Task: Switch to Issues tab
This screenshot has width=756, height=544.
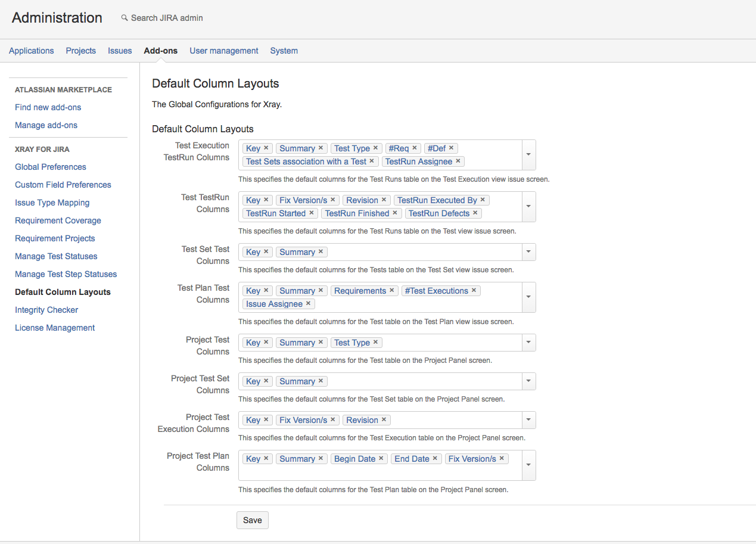Action: click(120, 51)
